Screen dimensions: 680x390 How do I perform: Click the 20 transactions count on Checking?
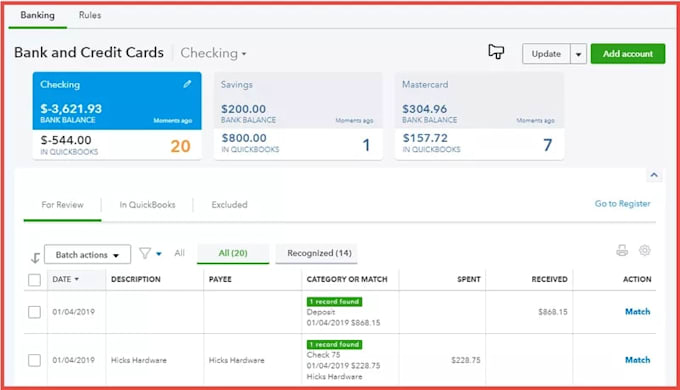(180, 146)
